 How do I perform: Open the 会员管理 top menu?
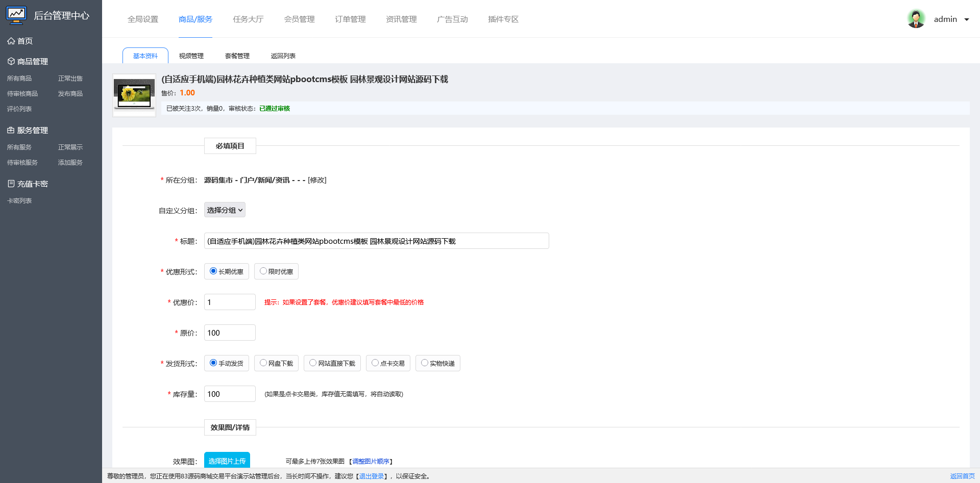click(x=299, y=19)
